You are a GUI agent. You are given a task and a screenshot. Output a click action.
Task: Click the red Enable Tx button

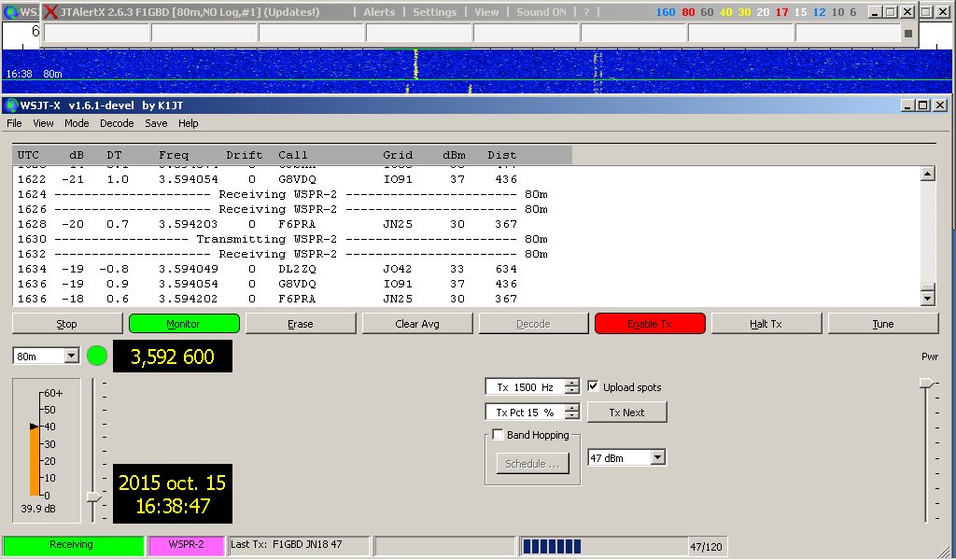point(650,324)
